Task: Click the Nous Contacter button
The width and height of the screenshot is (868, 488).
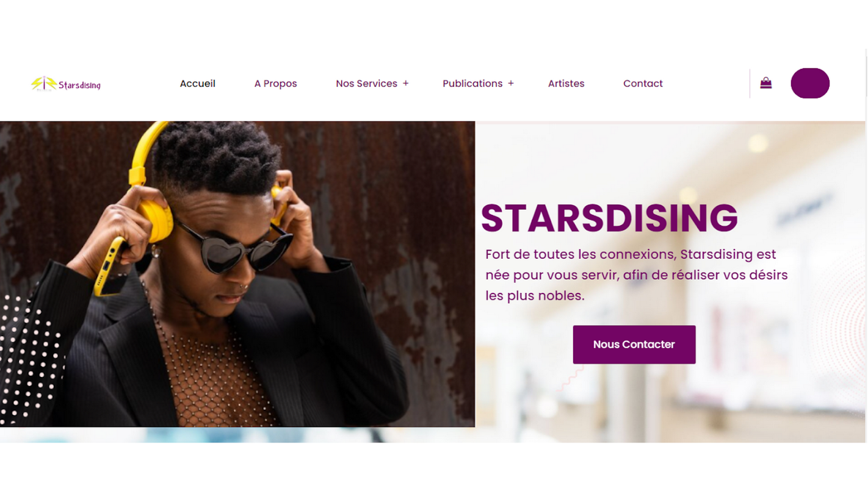Action: (x=634, y=345)
